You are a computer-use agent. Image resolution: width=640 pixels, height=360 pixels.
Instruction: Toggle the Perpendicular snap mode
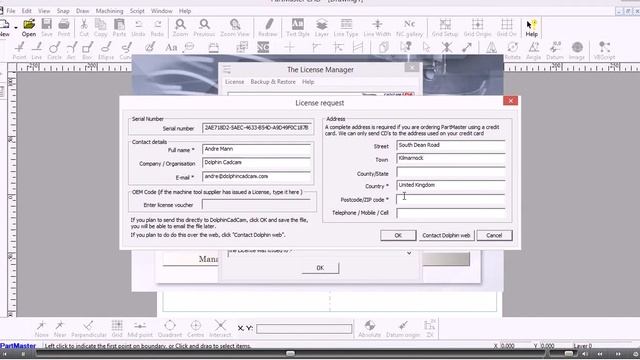(x=89, y=329)
